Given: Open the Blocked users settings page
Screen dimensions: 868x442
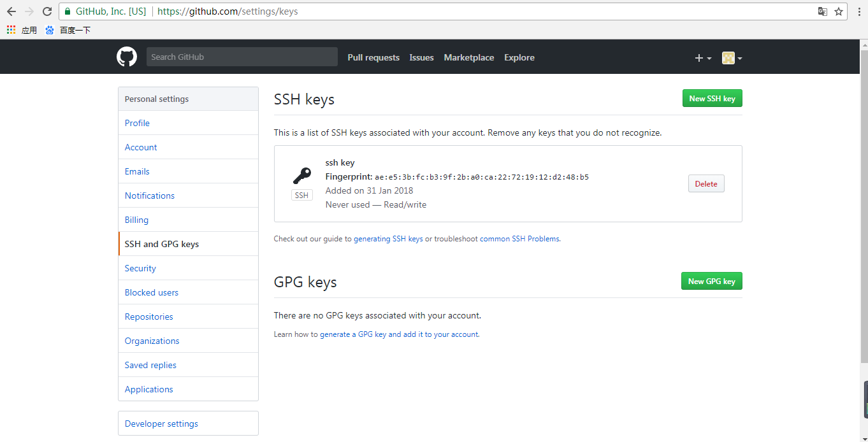Looking at the screenshot, I should tap(188, 292).
